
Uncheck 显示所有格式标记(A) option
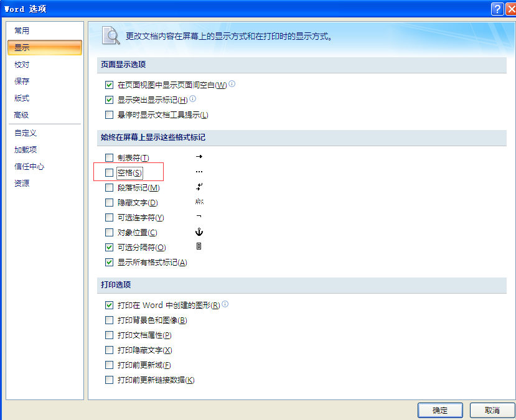pyautogui.click(x=110, y=263)
